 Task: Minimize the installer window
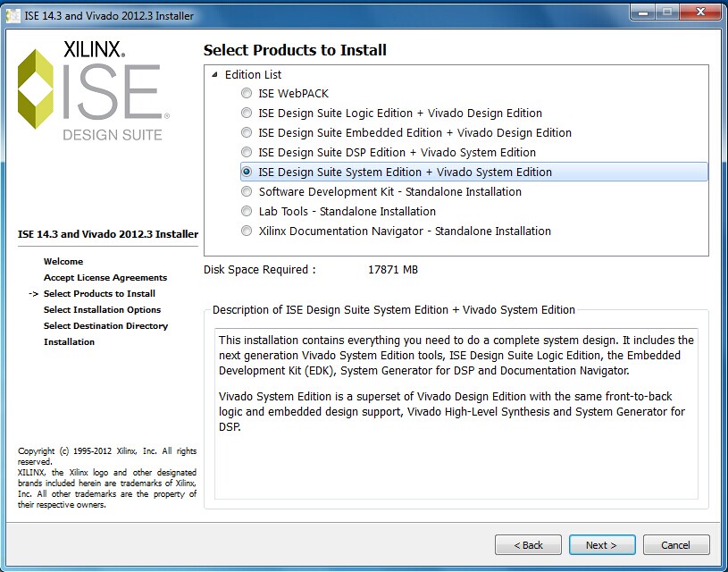[641, 13]
